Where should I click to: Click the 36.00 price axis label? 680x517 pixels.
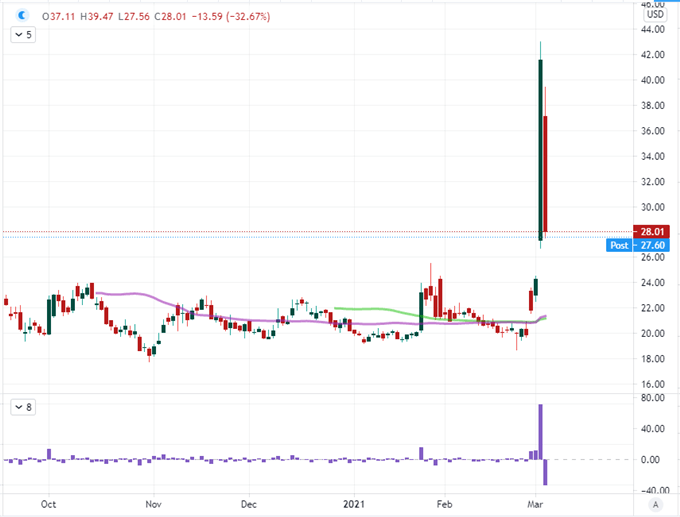click(653, 131)
